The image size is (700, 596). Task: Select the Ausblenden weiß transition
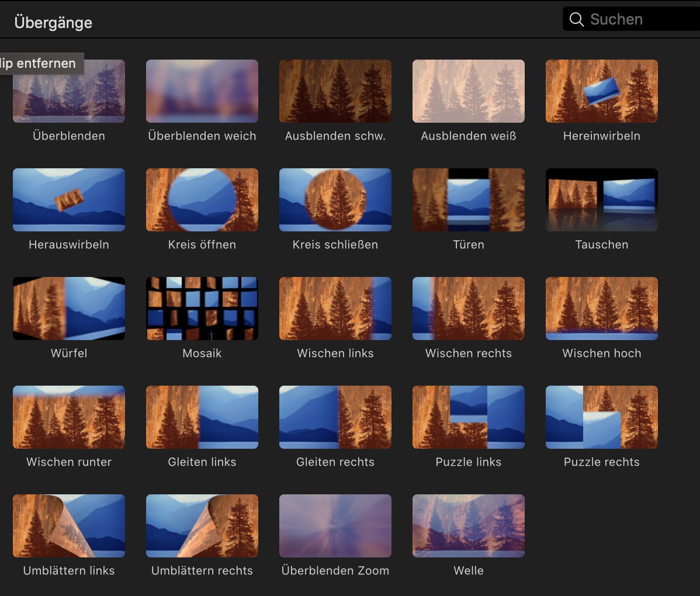pyautogui.click(x=469, y=91)
